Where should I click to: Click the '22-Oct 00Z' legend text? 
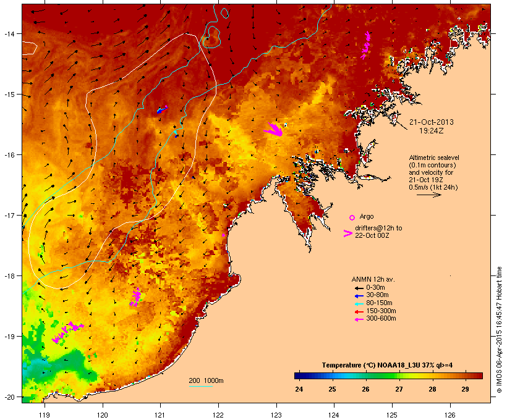(372, 235)
